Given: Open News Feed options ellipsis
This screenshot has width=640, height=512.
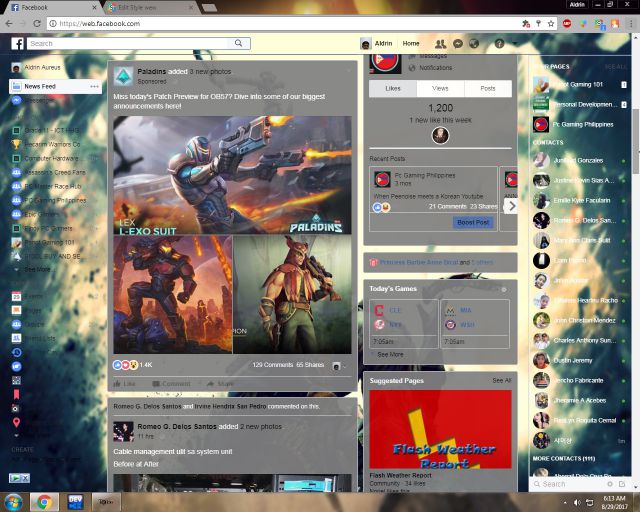Looking at the screenshot, I should coord(94,86).
